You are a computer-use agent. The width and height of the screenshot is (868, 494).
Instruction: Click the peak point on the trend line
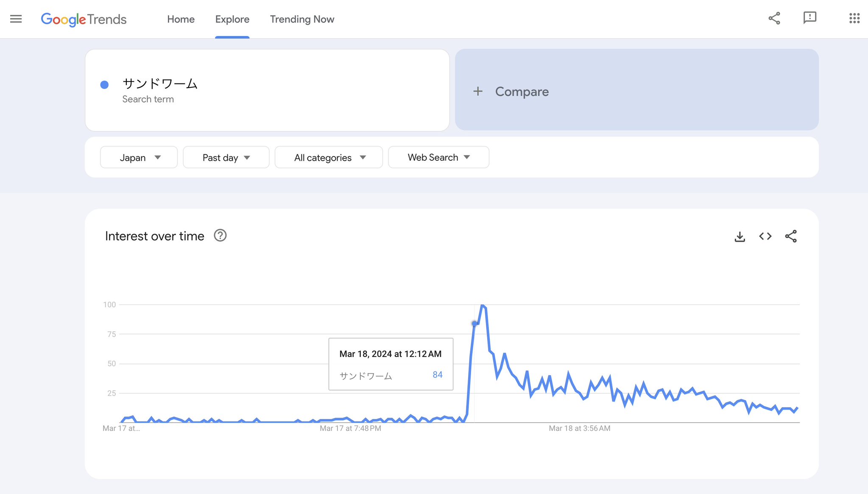[x=482, y=305]
